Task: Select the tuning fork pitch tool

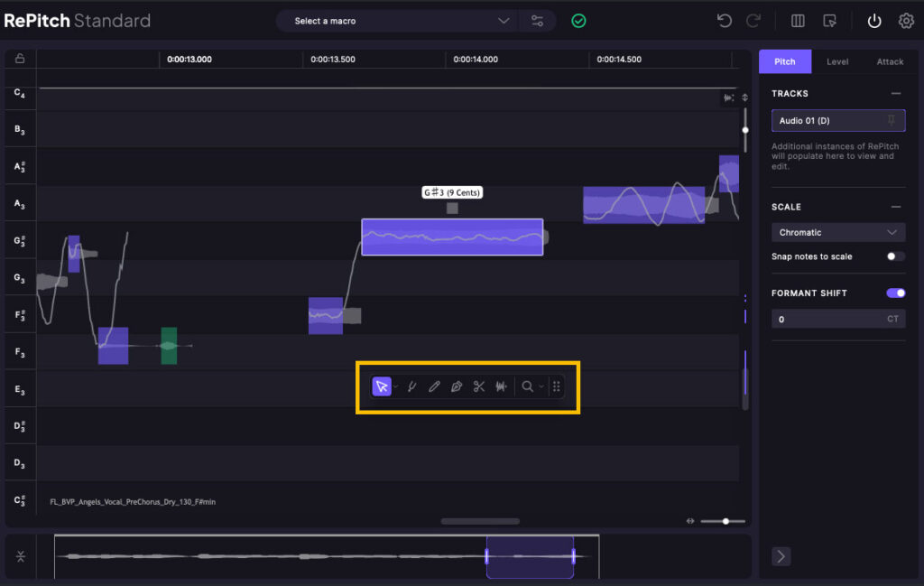Action: 411,386
